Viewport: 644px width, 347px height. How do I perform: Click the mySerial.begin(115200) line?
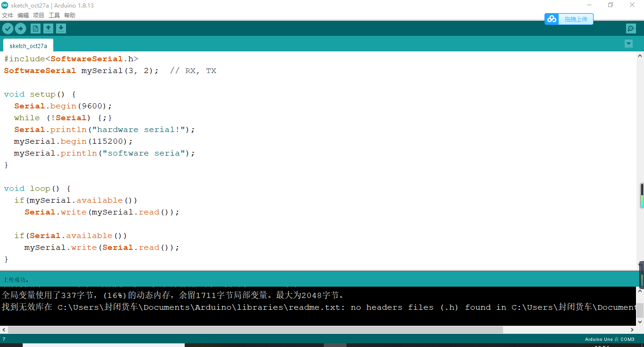74,141
